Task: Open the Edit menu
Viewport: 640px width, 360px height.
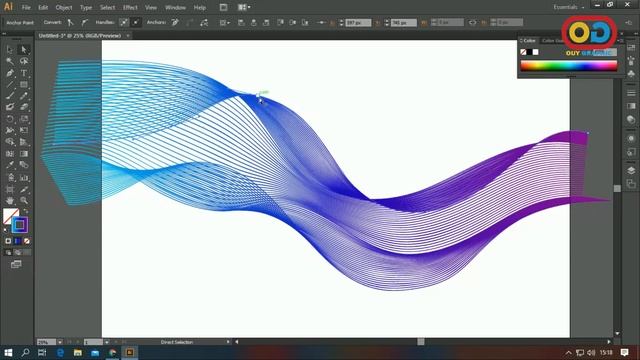Action: click(43, 7)
